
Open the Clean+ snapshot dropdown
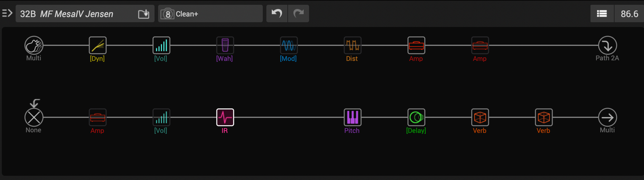click(210, 14)
